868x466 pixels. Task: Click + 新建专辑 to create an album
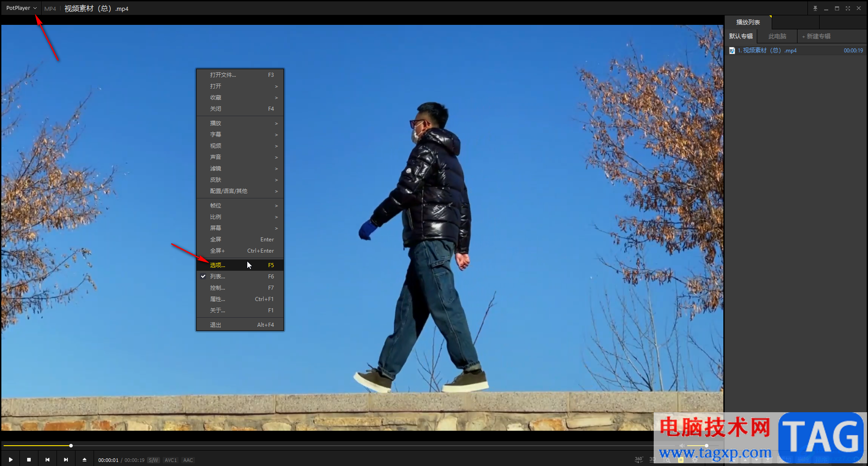816,36
